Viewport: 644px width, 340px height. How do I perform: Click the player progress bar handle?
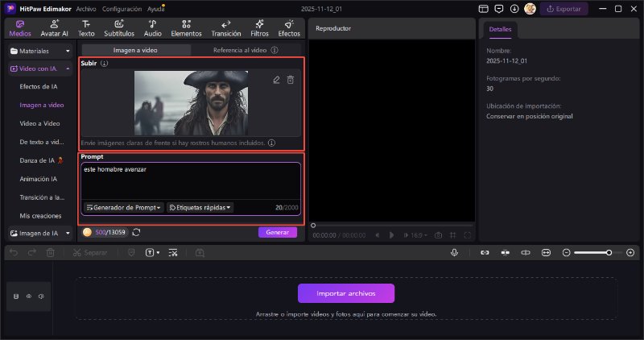(x=313, y=226)
